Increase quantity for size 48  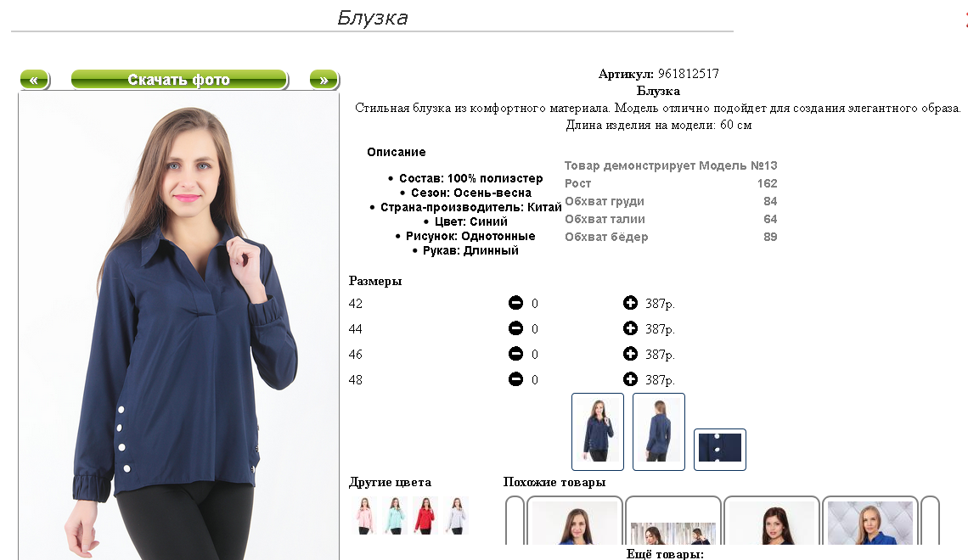pyautogui.click(x=630, y=378)
